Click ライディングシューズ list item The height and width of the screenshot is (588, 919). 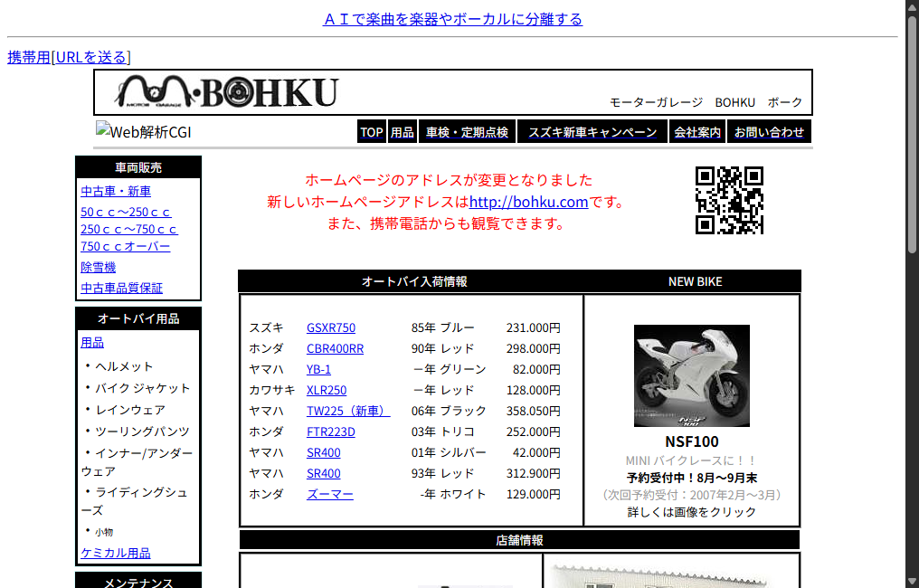(x=135, y=501)
